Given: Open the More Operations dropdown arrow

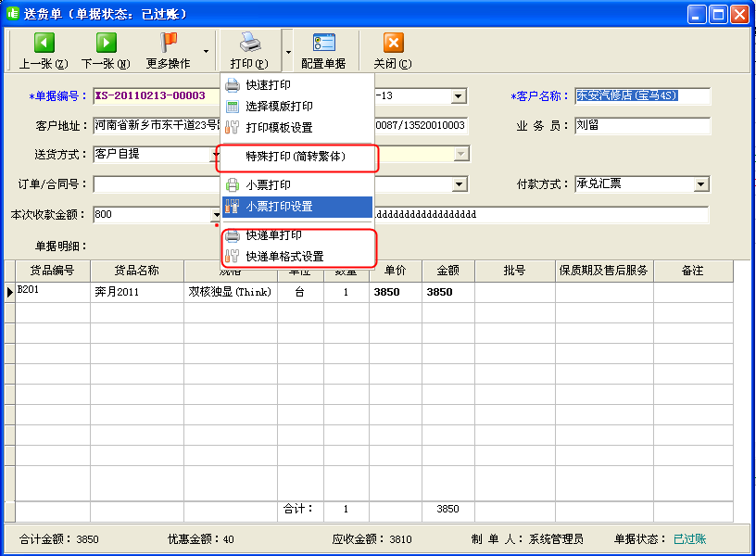Looking at the screenshot, I should tap(206, 51).
